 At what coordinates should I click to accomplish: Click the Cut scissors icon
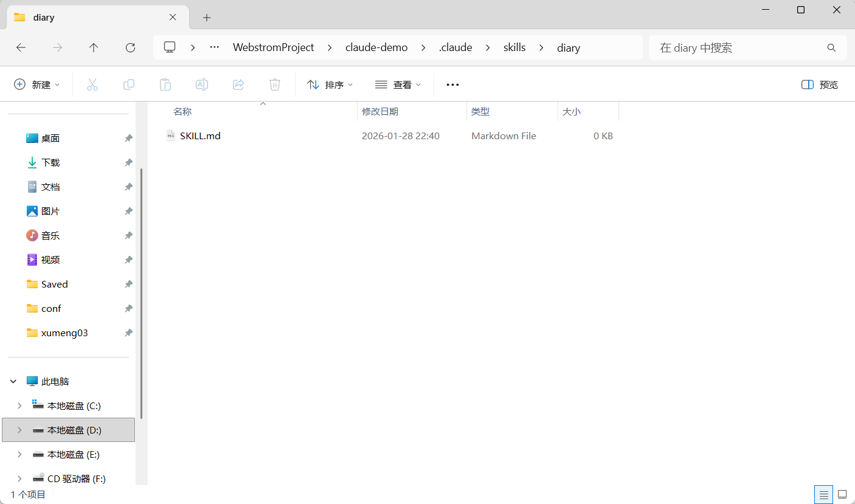[x=92, y=85]
